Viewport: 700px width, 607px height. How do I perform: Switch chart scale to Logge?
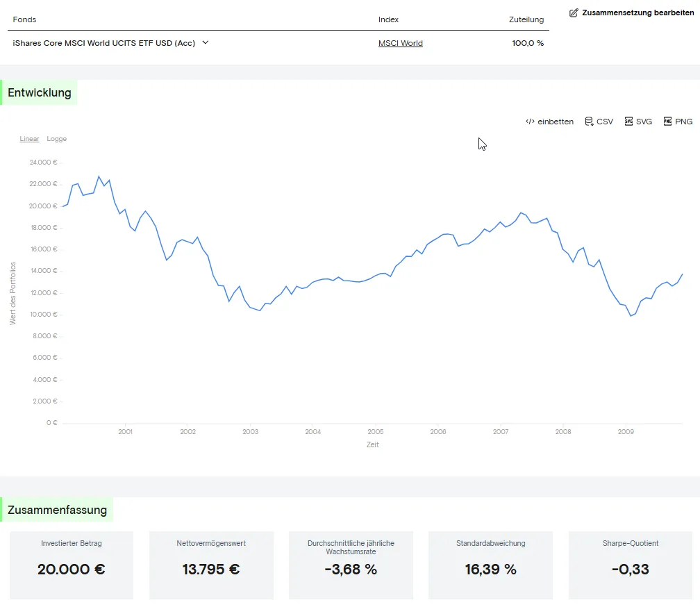(57, 139)
